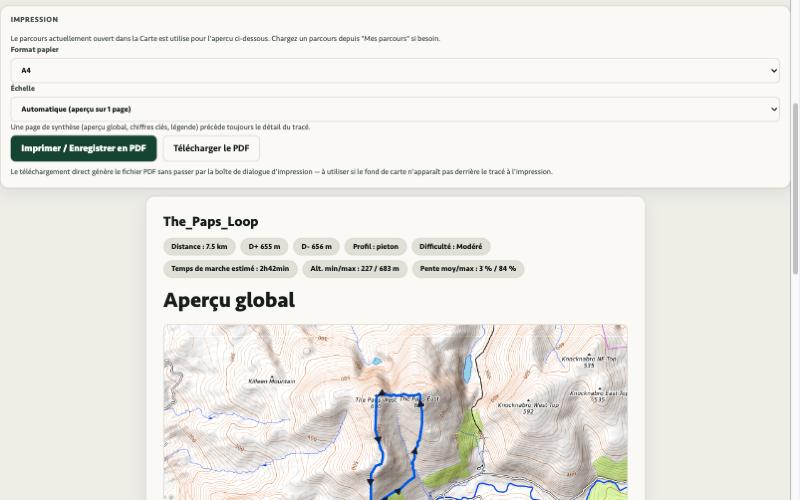
Task: Click Alt. min/max : 227 / 683 m chip
Action: [x=355, y=268]
